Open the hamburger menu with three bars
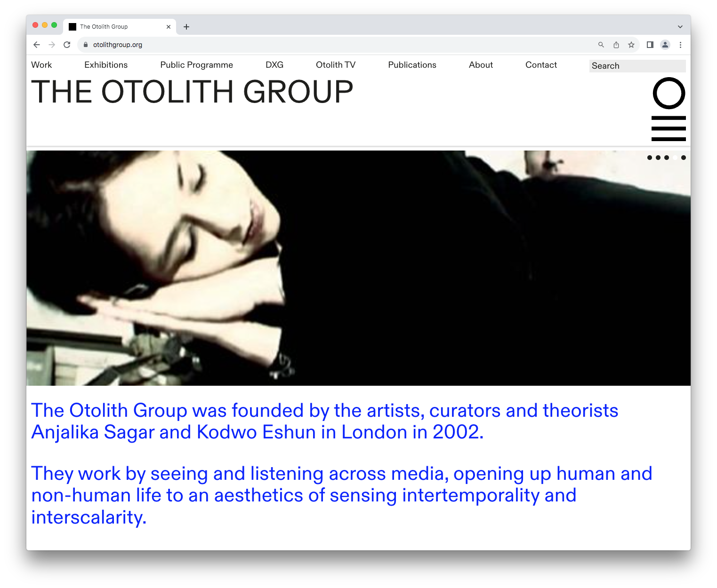Screen dimensions: 717x588 pos(669,128)
